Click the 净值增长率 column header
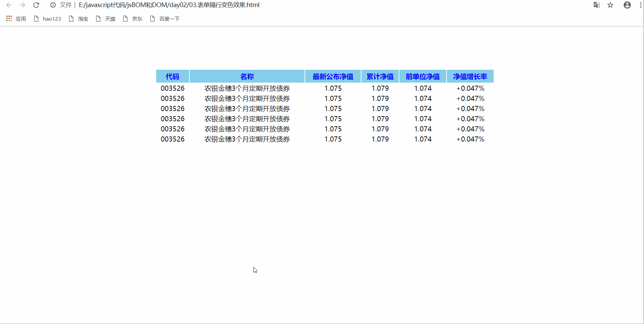The width and height of the screenshot is (644, 324). (470, 77)
